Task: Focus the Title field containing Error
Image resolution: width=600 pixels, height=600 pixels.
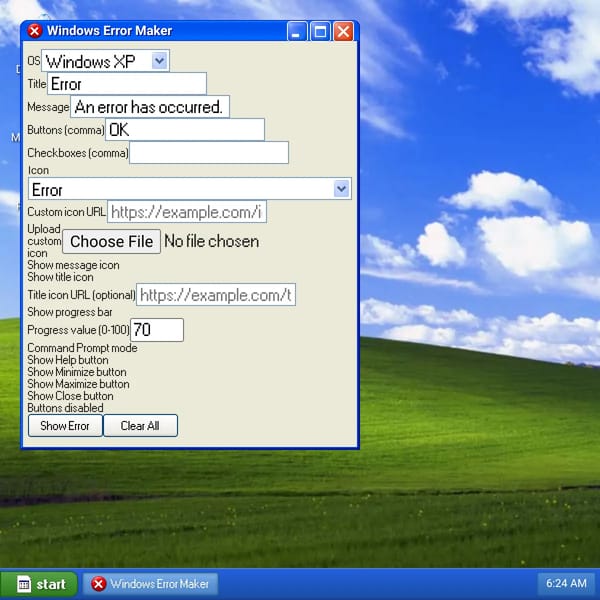Action: (x=127, y=84)
